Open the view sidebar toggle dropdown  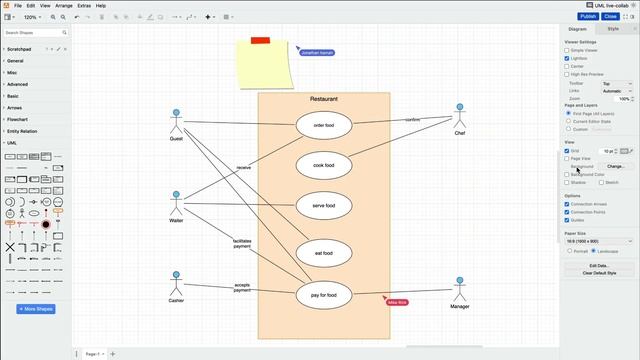coord(9,17)
